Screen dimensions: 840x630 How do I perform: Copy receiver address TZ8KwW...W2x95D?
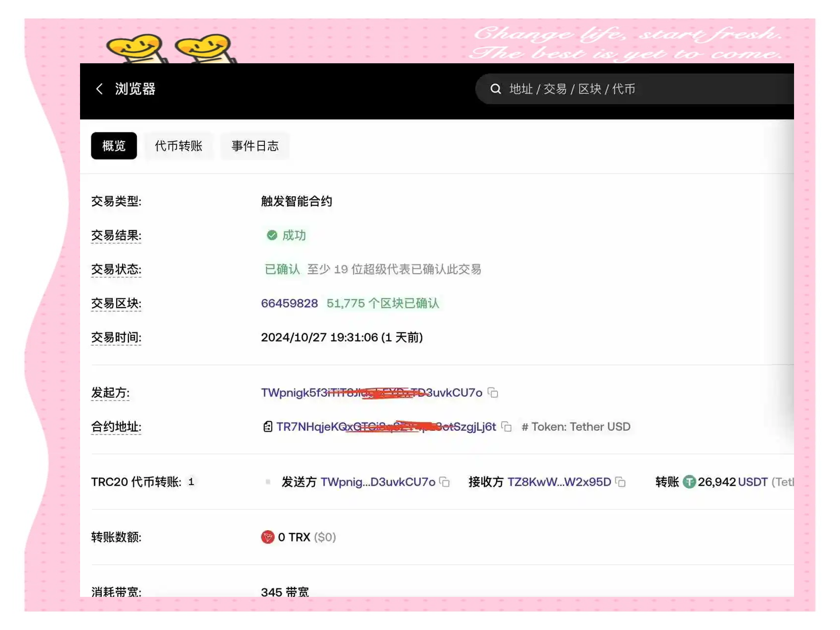pyautogui.click(x=620, y=482)
